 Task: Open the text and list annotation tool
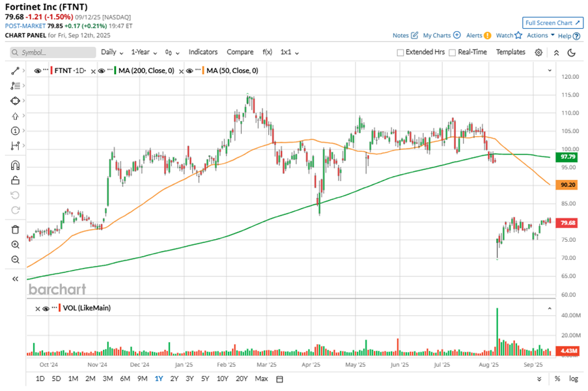tap(15, 86)
